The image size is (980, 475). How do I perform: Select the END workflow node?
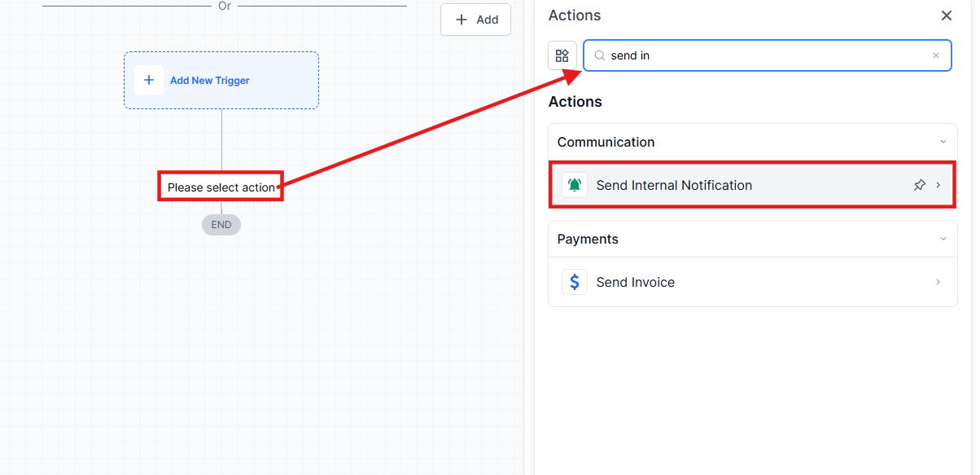pyautogui.click(x=221, y=225)
